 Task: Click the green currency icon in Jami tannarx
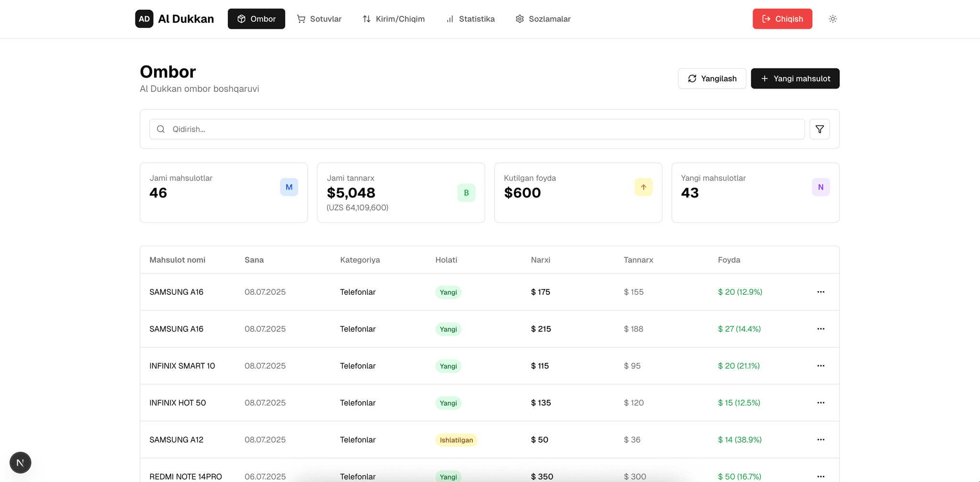tap(466, 193)
